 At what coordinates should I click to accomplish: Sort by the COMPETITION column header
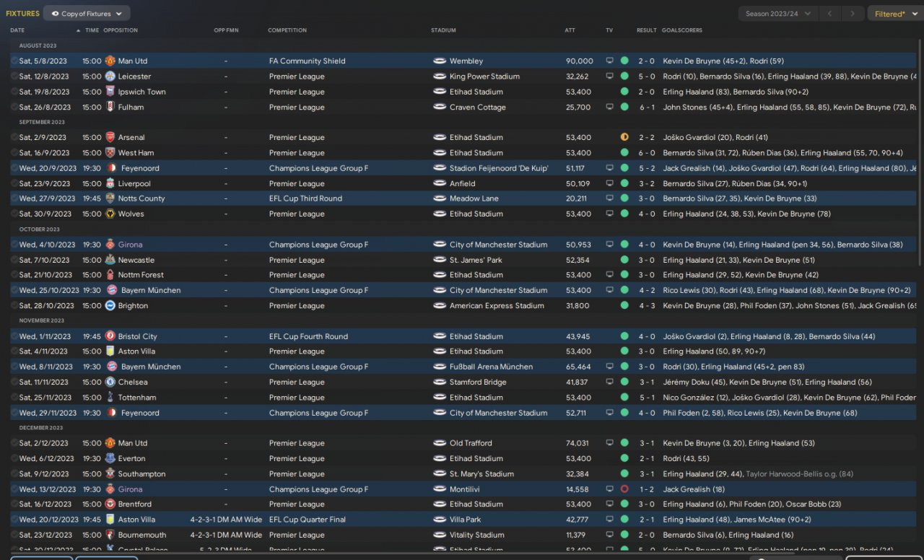pyautogui.click(x=287, y=30)
